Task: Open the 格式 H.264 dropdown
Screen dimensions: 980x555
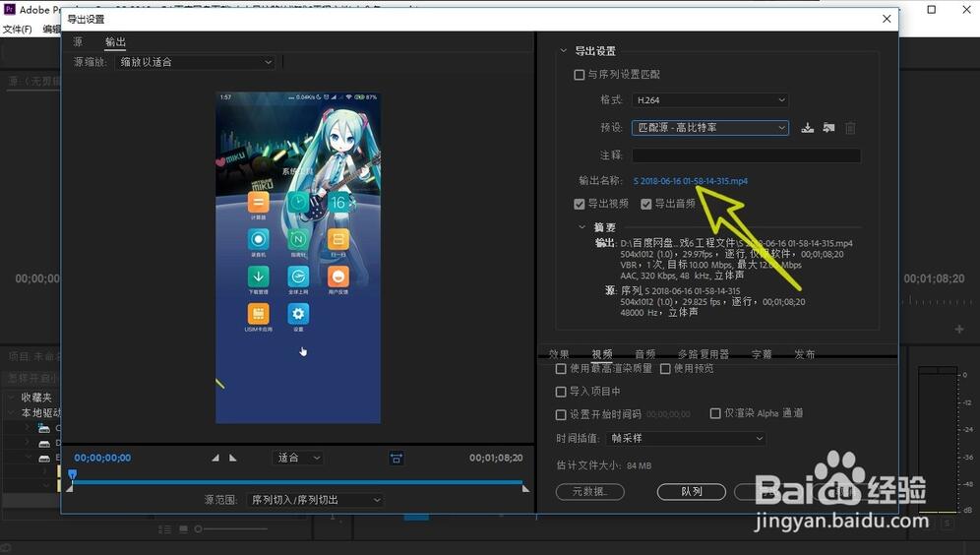Action: [x=709, y=100]
